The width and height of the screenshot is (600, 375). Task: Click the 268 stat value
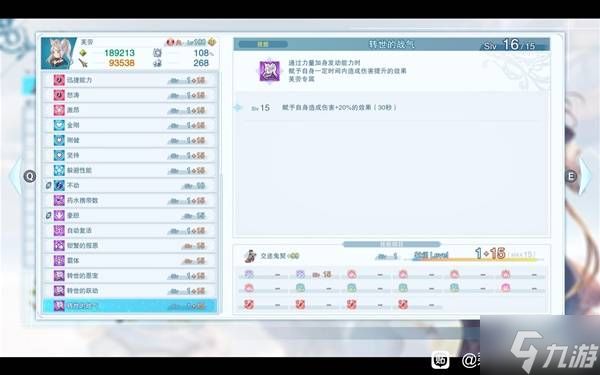[201, 63]
